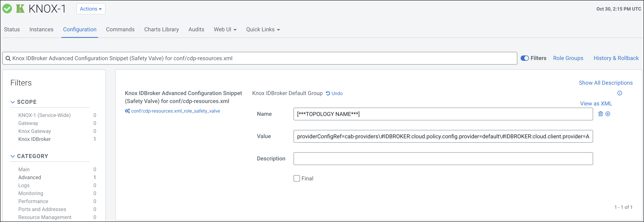644x222 pixels.
Task: Open History & Rollback
Action: click(616, 58)
